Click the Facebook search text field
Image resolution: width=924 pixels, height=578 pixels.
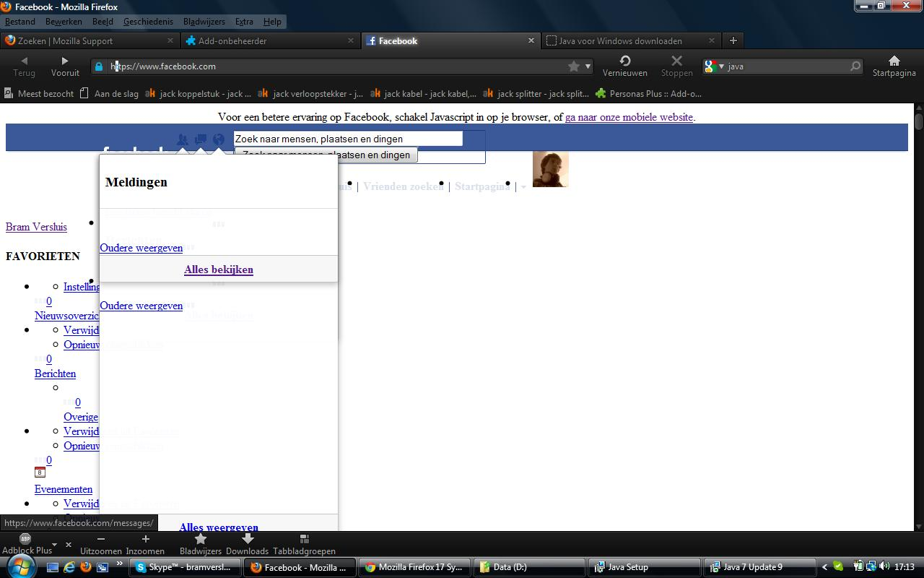[348, 139]
